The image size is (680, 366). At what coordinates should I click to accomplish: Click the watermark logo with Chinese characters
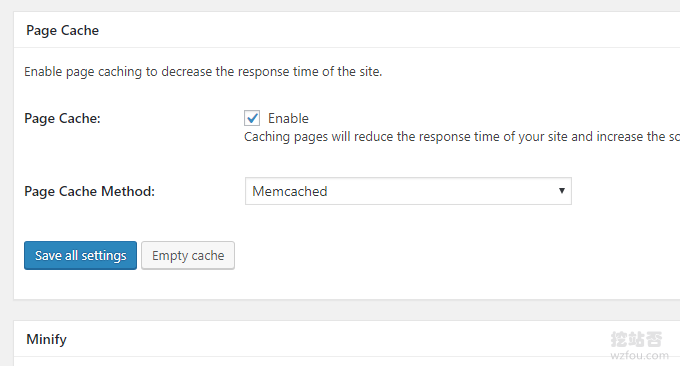coord(637,339)
